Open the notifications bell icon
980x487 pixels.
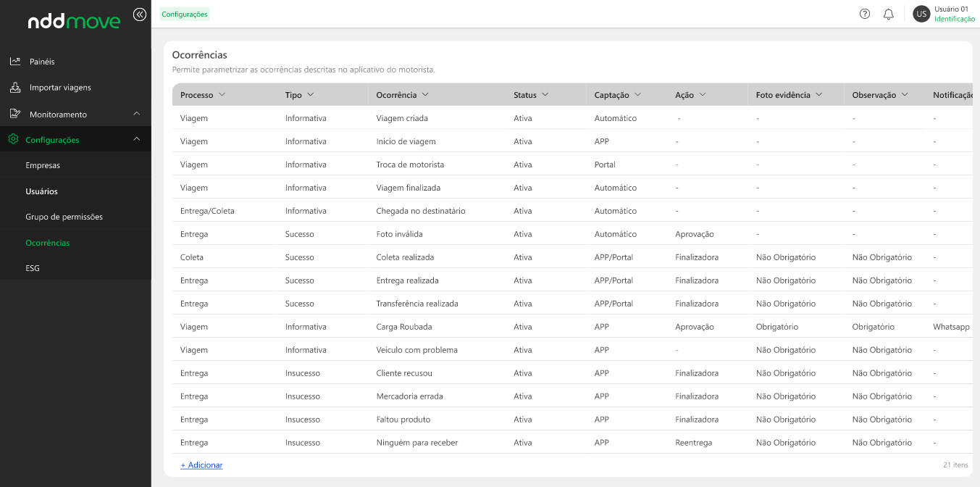(889, 14)
